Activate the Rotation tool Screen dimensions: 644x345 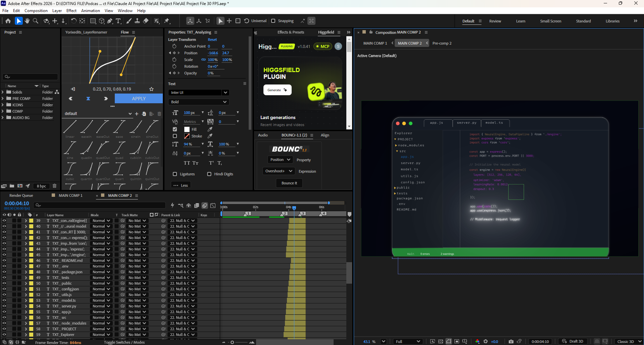[x=73, y=21]
